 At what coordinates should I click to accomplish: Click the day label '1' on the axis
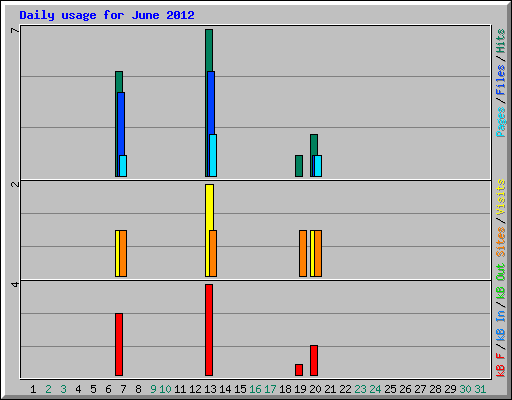tap(33, 389)
